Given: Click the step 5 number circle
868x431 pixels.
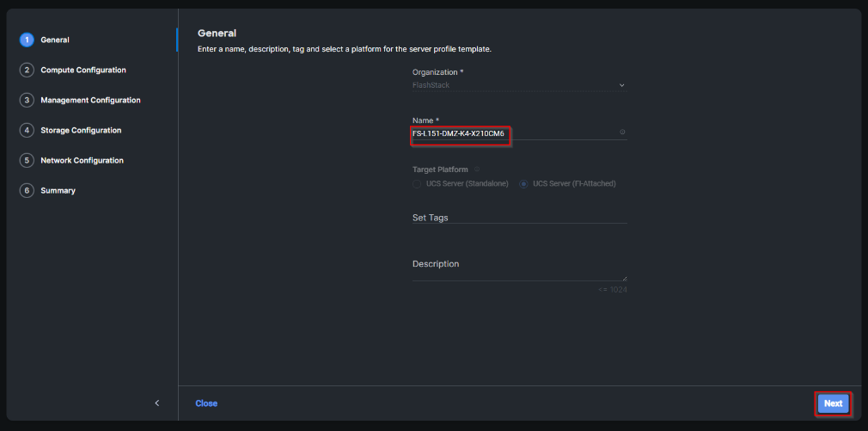Looking at the screenshot, I should click(27, 161).
